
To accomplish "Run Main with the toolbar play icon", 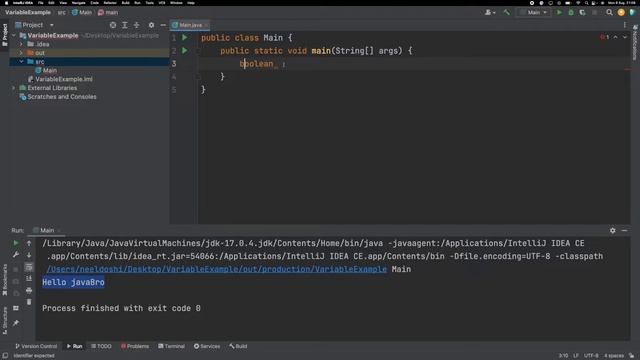I will [559, 12].
